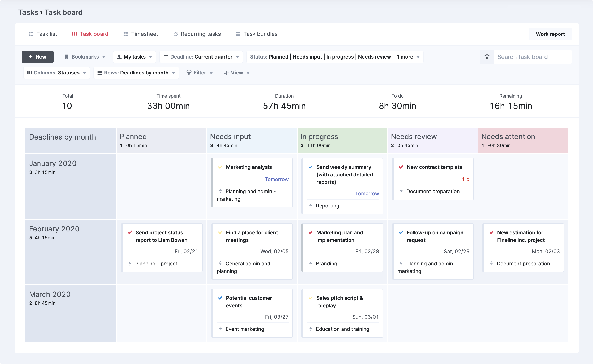Viewport: 594px width, 364px height.
Task: Click the filter funnel icon beside search
Action: pos(487,57)
